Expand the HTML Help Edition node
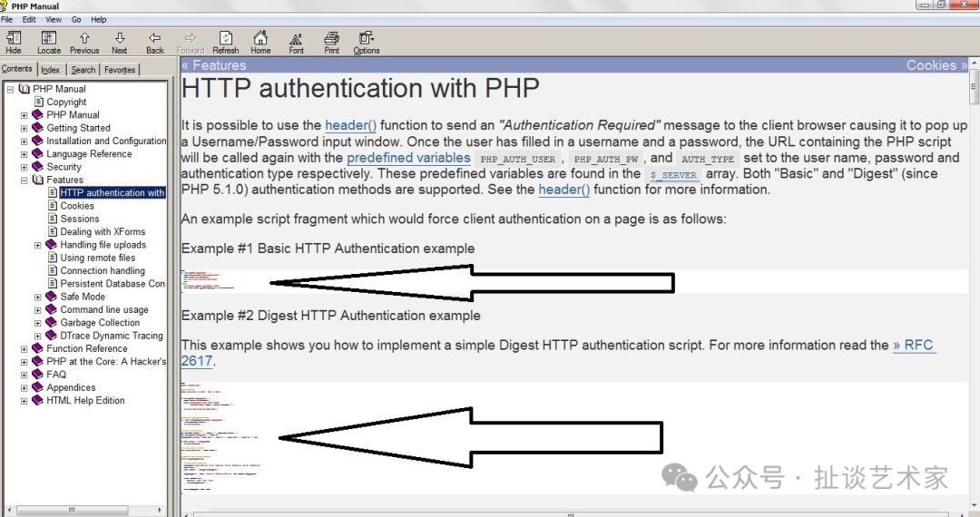Viewport: 980px width, 517px height. (x=24, y=401)
